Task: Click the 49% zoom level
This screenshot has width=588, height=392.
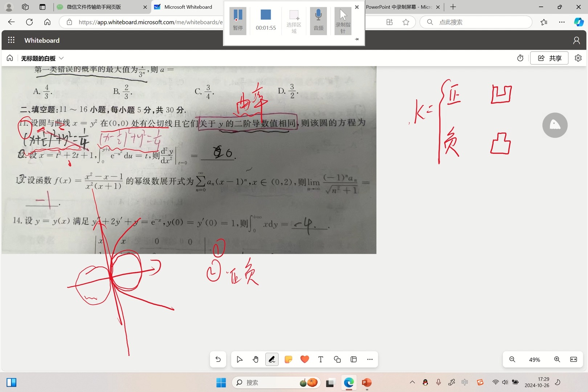Action: [x=535, y=360]
